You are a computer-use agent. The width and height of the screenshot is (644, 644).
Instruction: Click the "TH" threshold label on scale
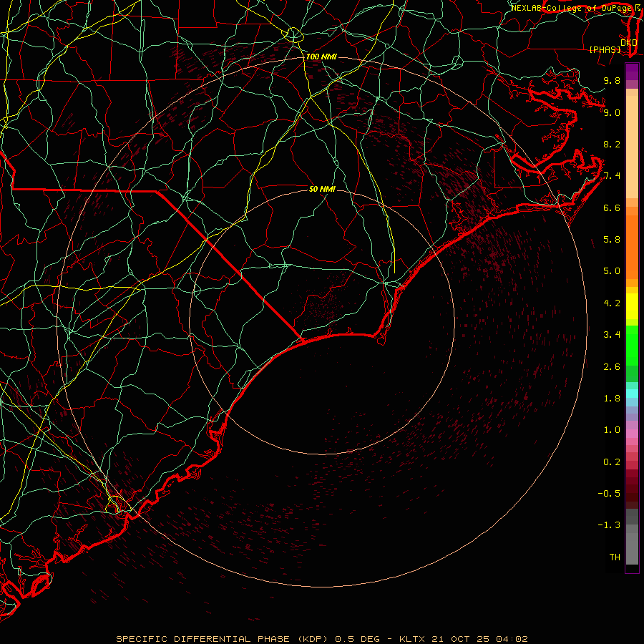click(615, 557)
